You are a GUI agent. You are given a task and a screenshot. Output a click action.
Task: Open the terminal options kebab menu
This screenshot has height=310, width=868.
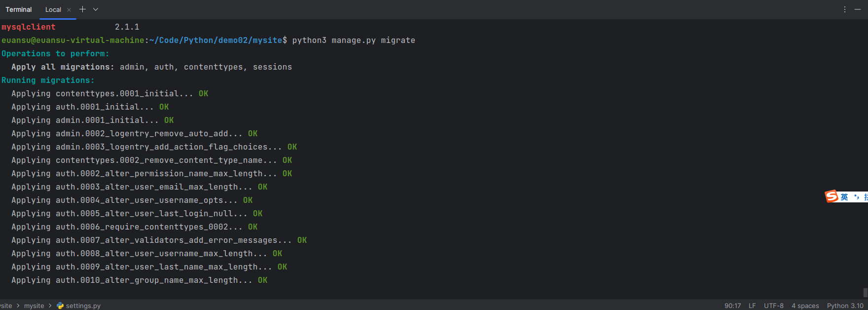pyautogui.click(x=845, y=9)
